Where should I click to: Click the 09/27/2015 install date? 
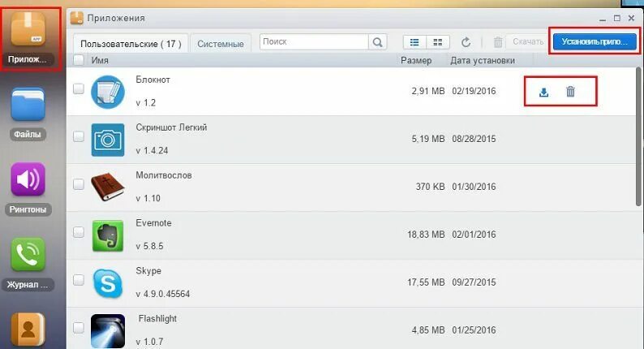click(474, 282)
